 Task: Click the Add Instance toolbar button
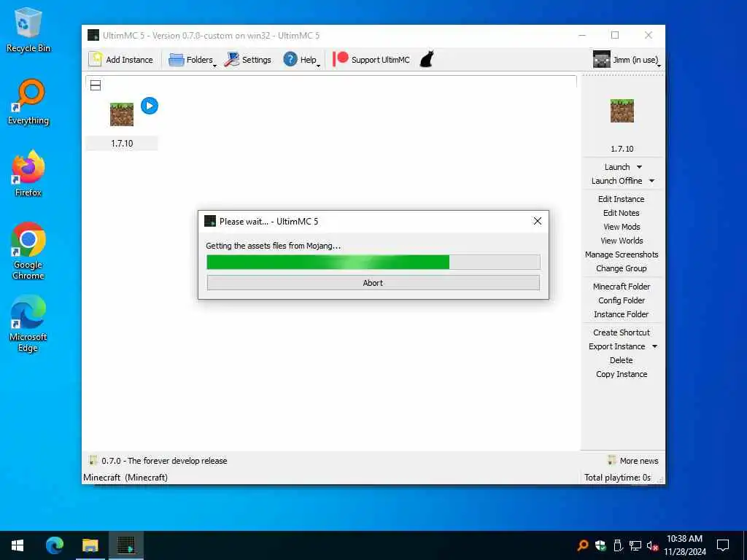pyautogui.click(x=121, y=60)
